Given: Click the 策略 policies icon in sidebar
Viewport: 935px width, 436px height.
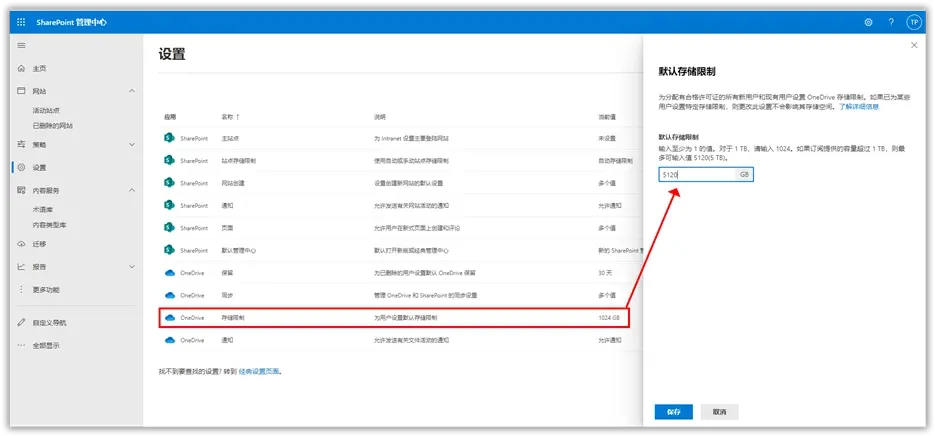Looking at the screenshot, I should pyautogui.click(x=21, y=145).
